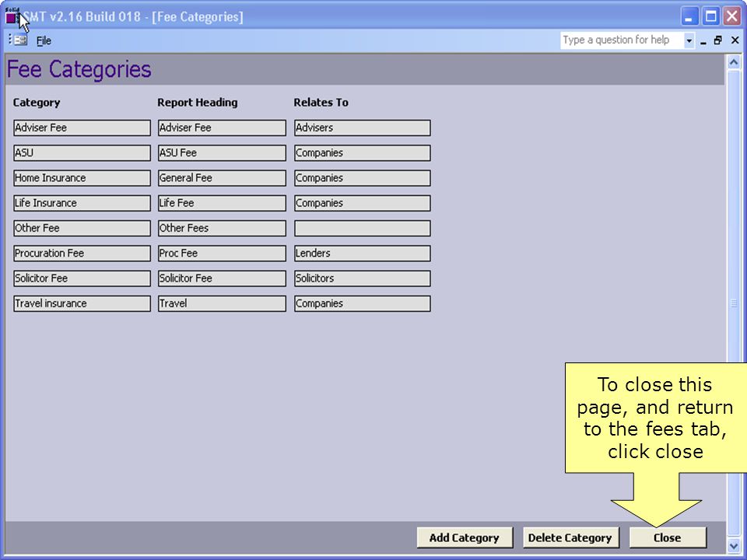This screenshot has height=560, width=747.
Task: Select the 'Other Fee' category field
Action: [82, 228]
